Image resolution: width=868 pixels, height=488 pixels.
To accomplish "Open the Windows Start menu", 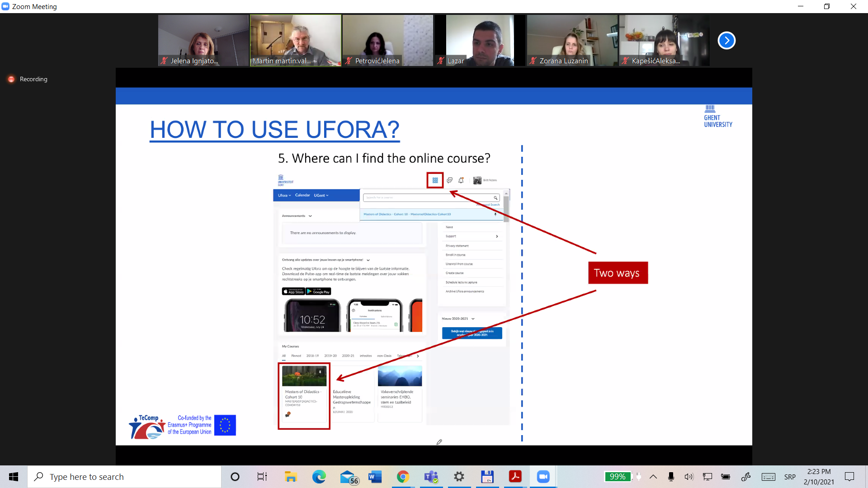I will (14, 477).
